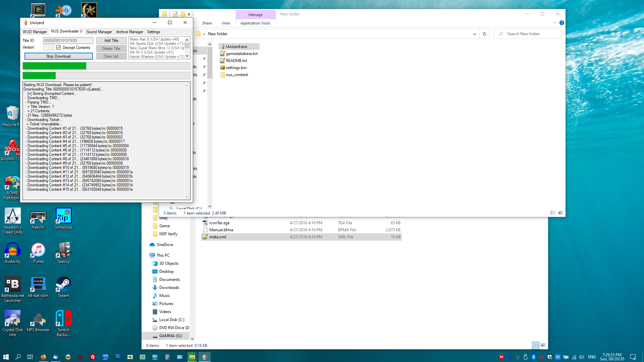The image size is (644, 362).
Task: Select the iTunes desktop icon
Action: point(38,253)
